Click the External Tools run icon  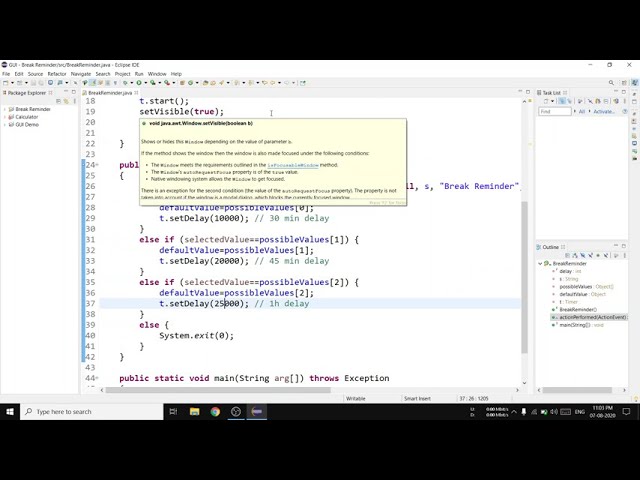tap(167, 83)
